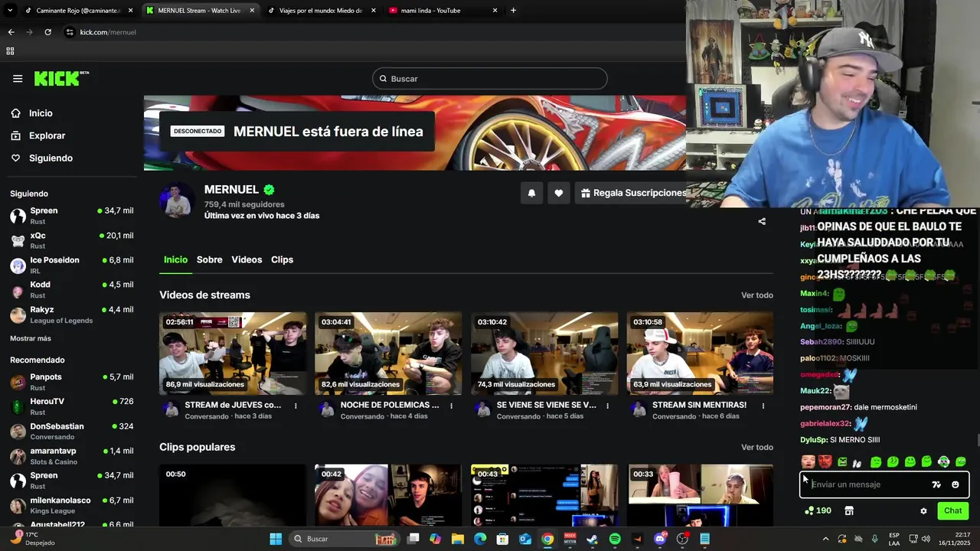Open options for STREAM SIN MENTIRAS video
This screenshot has height=551, width=980.
click(x=763, y=406)
